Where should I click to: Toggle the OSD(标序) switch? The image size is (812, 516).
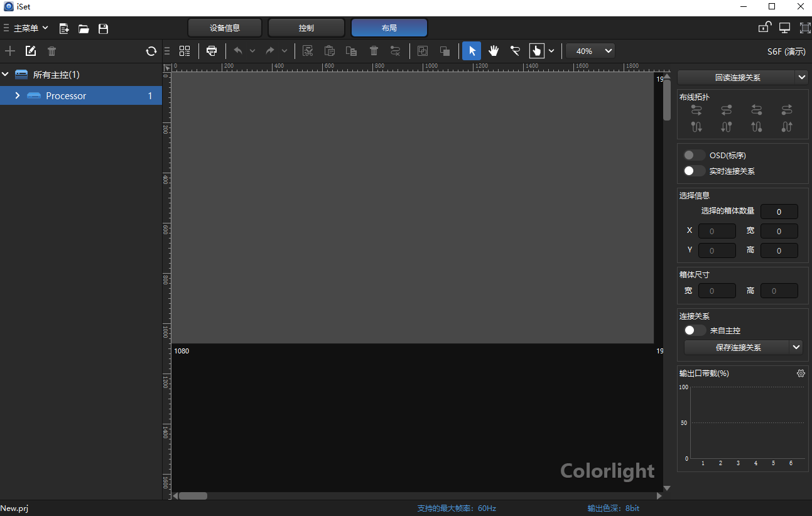tap(694, 155)
